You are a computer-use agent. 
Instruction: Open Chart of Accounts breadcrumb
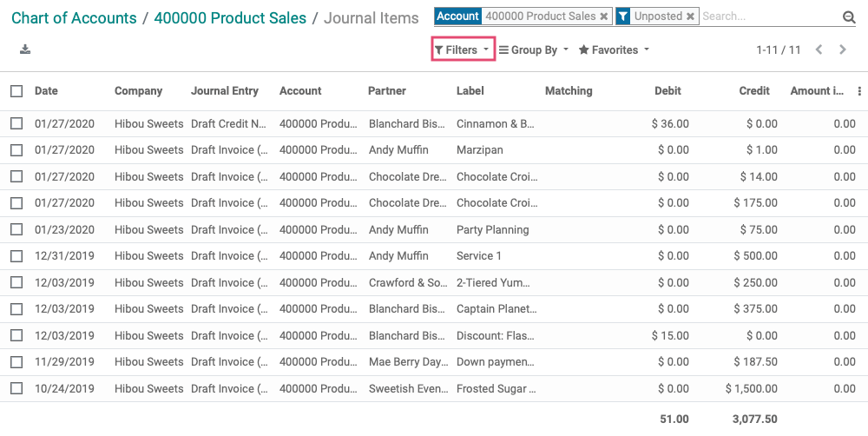(x=74, y=17)
